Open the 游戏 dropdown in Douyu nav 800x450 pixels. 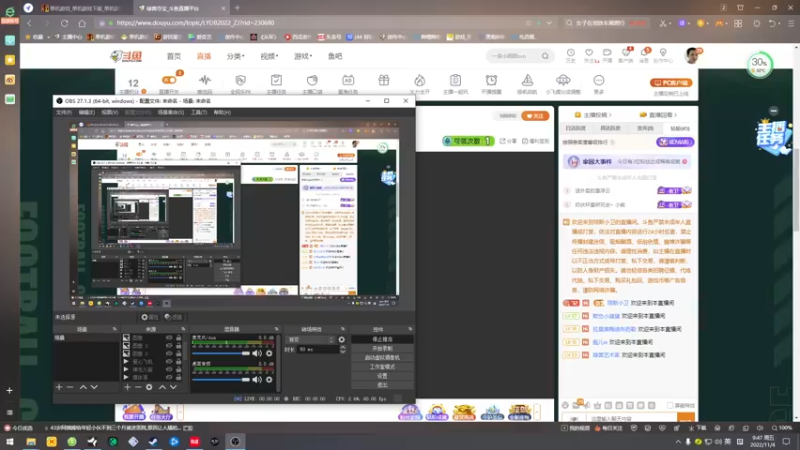coord(303,56)
